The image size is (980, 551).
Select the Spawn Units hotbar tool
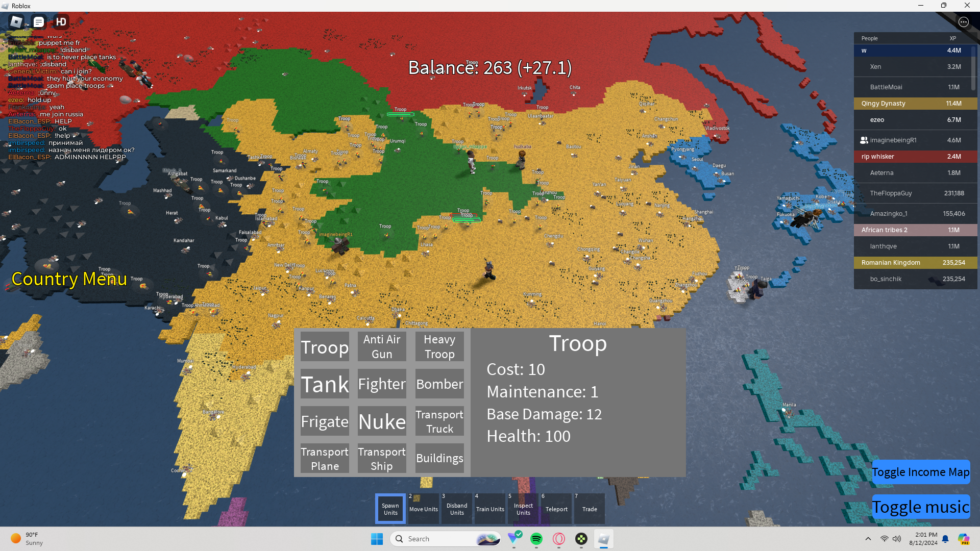(390, 509)
